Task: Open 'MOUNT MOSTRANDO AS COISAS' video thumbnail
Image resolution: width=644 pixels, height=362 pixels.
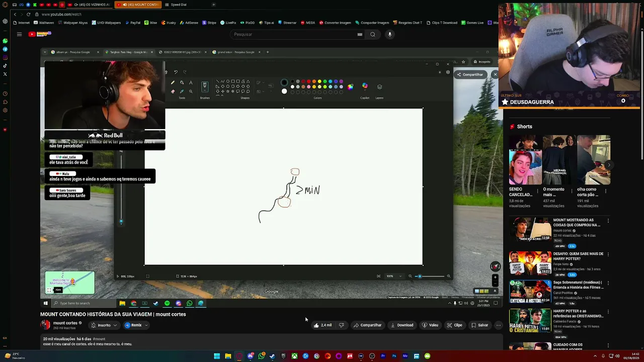Action: [x=530, y=229]
